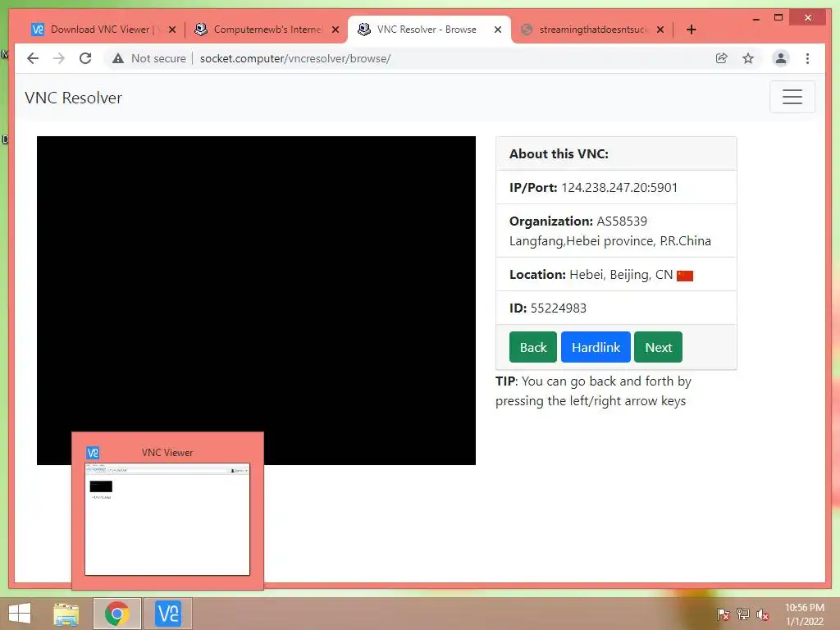The height and width of the screenshot is (630, 840).
Task: Click the Location Hebei, Beijing text
Action: 591,275
